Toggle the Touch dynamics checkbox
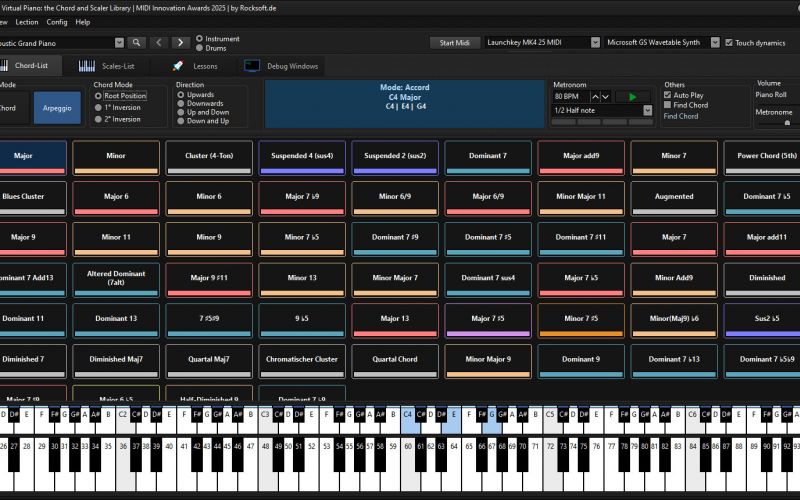 (x=728, y=43)
